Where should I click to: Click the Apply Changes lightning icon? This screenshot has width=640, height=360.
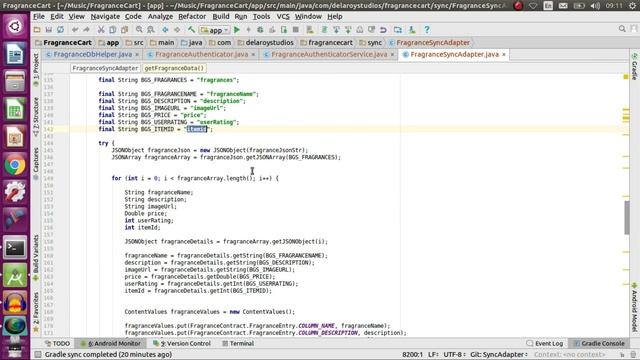coord(248,30)
